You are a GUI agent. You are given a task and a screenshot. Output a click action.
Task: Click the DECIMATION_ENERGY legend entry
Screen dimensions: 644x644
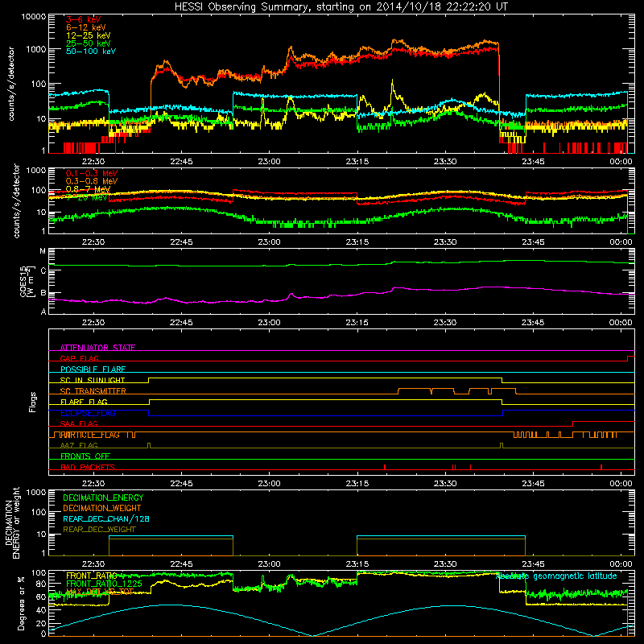tap(103, 497)
